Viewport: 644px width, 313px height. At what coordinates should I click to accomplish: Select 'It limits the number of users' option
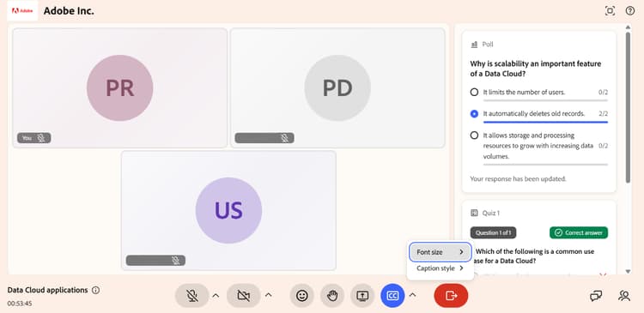coord(474,93)
